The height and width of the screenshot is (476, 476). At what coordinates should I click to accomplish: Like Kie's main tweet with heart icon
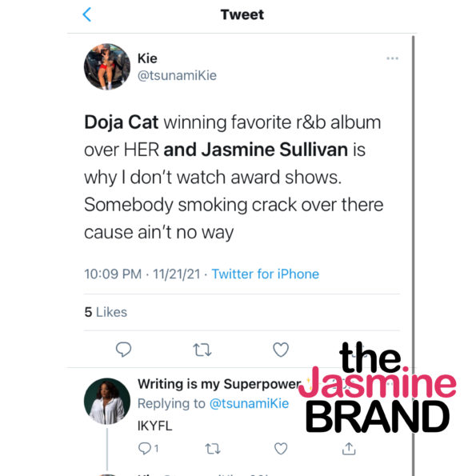(281, 350)
